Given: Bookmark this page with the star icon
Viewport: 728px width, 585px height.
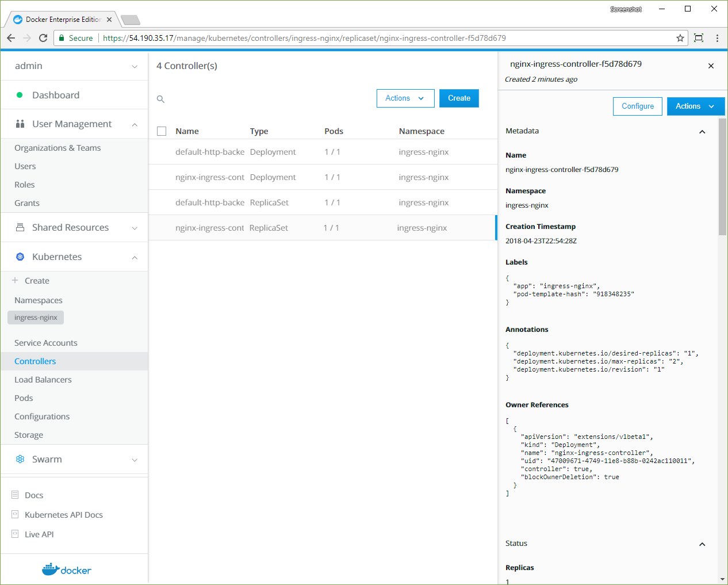Looking at the screenshot, I should click(x=680, y=38).
